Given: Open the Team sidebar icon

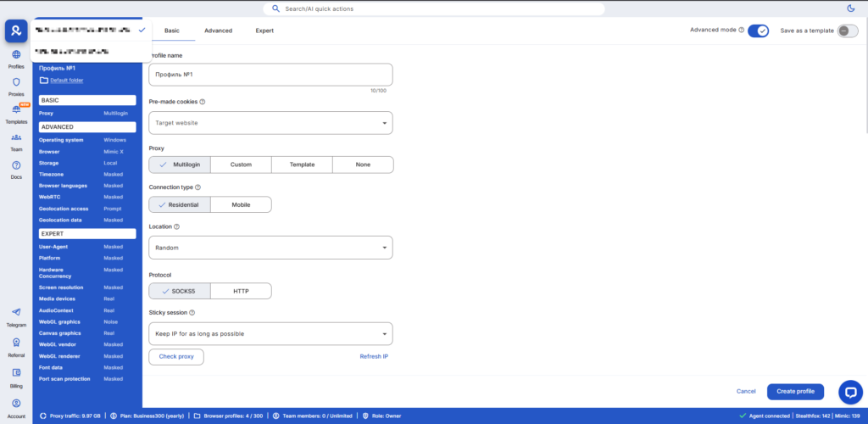Looking at the screenshot, I should (16, 141).
